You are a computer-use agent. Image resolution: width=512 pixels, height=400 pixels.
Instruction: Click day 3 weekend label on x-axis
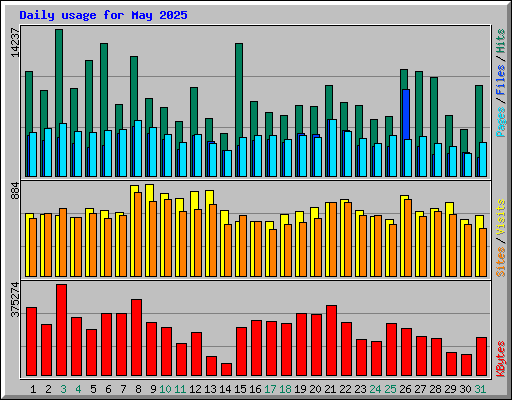point(63,389)
